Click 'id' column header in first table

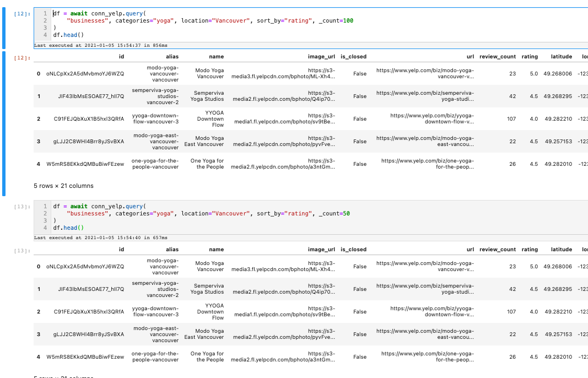(121, 57)
